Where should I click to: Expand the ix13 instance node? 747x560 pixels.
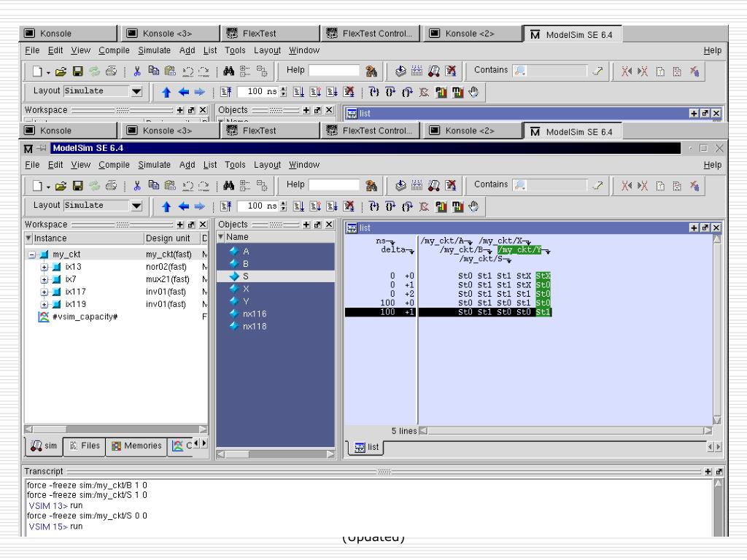(44, 267)
